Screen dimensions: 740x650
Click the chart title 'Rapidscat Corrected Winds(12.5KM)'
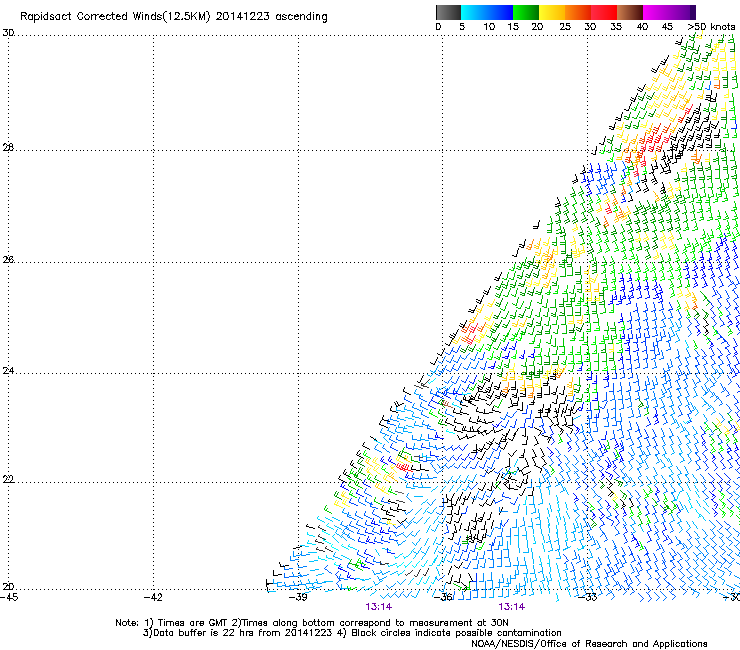click(115, 17)
